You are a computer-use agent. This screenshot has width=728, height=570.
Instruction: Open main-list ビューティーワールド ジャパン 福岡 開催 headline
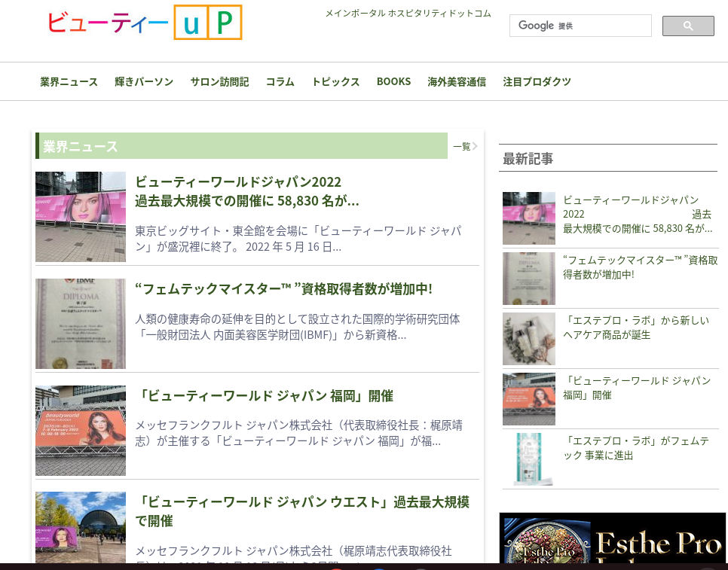265,395
